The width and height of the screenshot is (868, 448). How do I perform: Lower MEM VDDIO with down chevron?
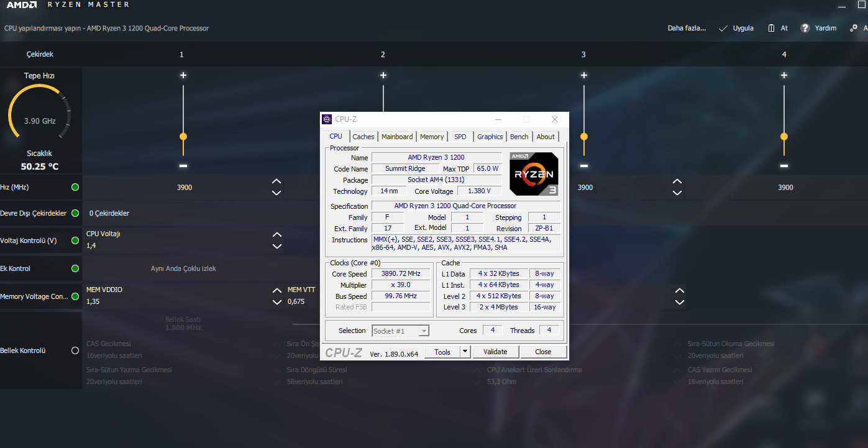pos(277,302)
